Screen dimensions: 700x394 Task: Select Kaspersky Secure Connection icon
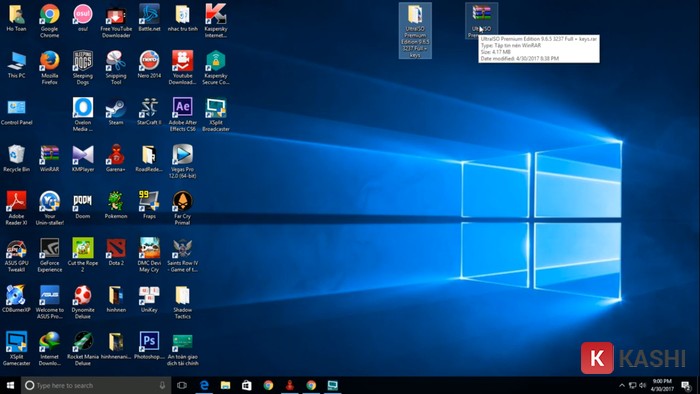216,67
